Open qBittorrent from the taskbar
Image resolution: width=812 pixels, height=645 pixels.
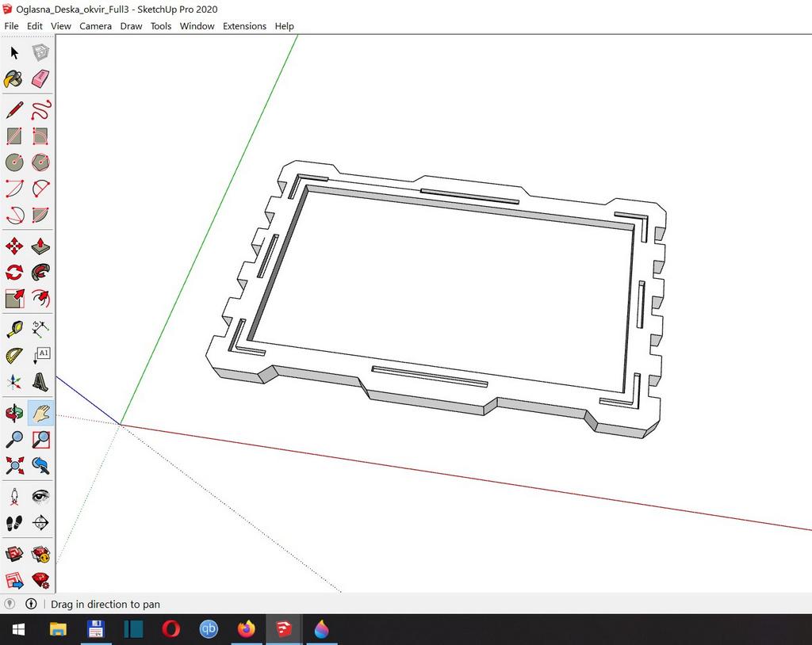[x=209, y=629]
